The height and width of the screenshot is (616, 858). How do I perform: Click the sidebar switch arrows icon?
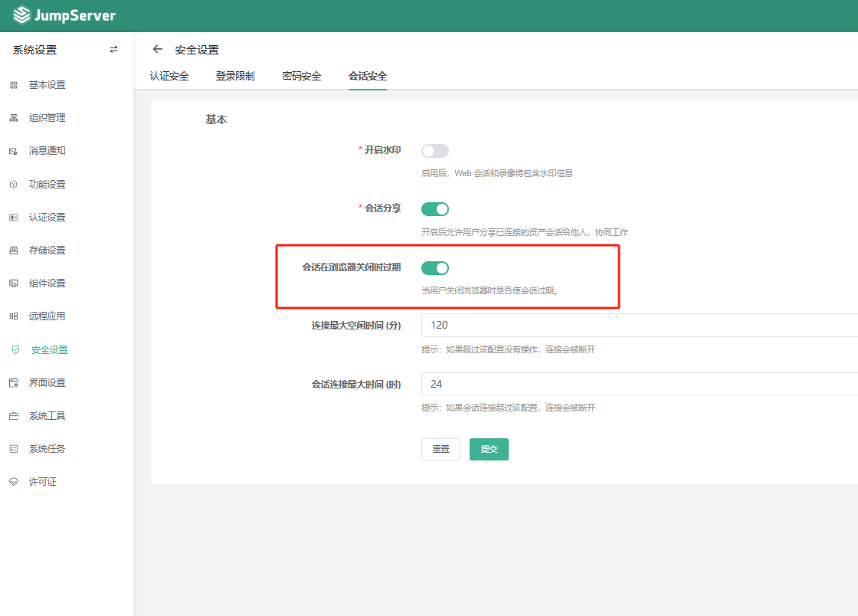(113, 50)
